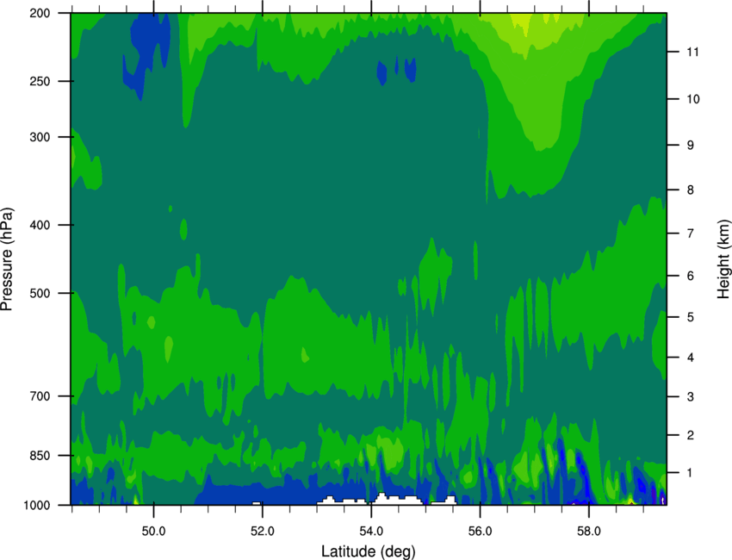732x560 pixels.
Task: Click the 4 km height tick label
Action: 690,358
